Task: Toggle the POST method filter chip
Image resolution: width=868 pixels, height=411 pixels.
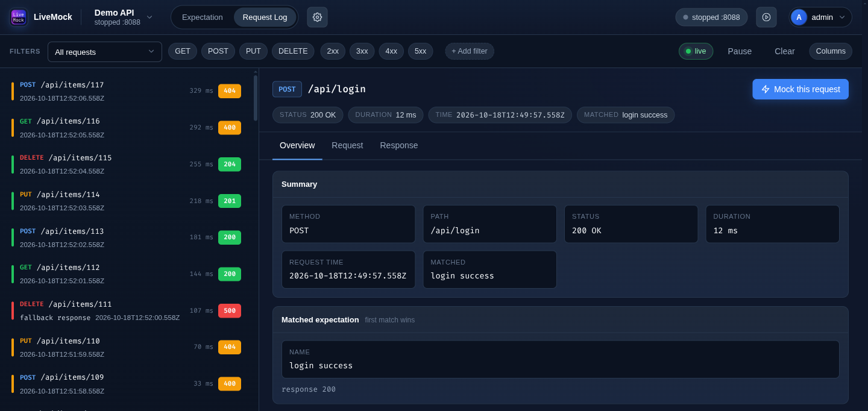Action: [218, 51]
